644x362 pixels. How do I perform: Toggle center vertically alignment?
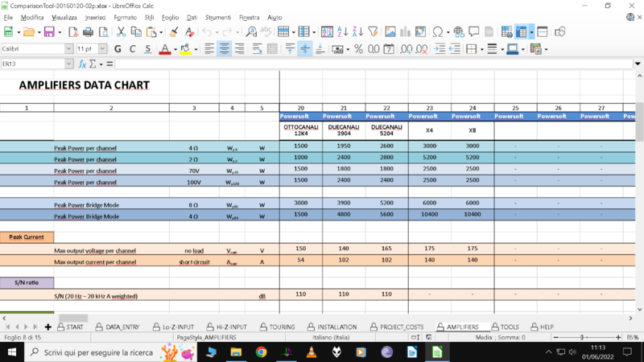(x=305, y=49)
